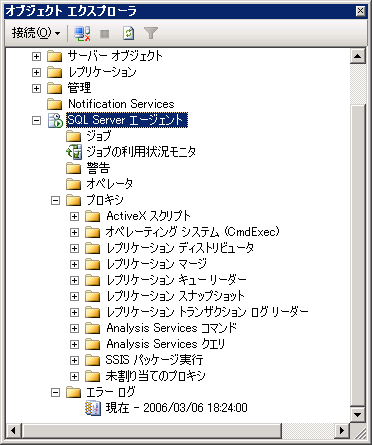
Task: Click the horizontal scrollbar right arrow
Action: 342,431
